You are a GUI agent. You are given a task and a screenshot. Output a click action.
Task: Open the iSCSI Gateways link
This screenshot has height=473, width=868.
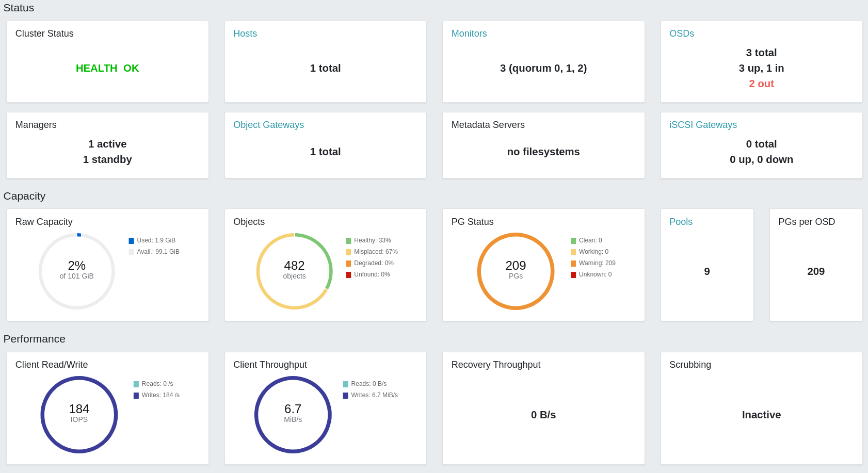tap(703, 125)
